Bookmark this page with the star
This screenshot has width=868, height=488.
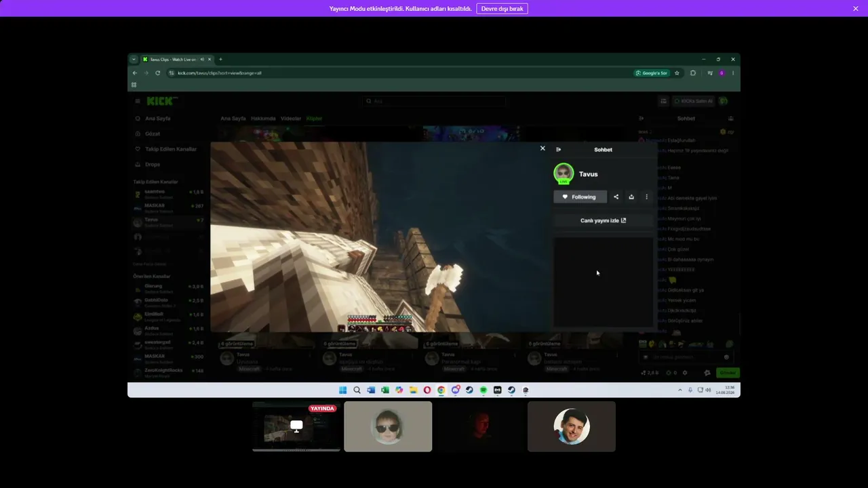pos(677,73)
